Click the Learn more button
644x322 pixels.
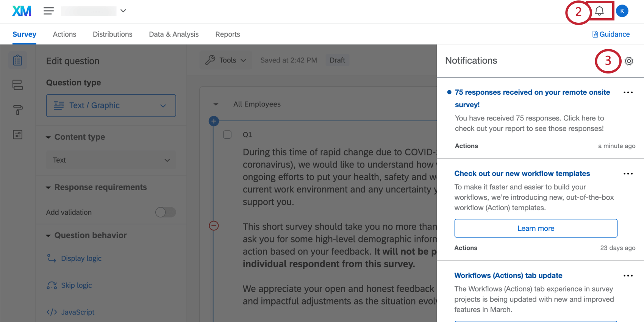pyautogui.click(x=536, y=228)
